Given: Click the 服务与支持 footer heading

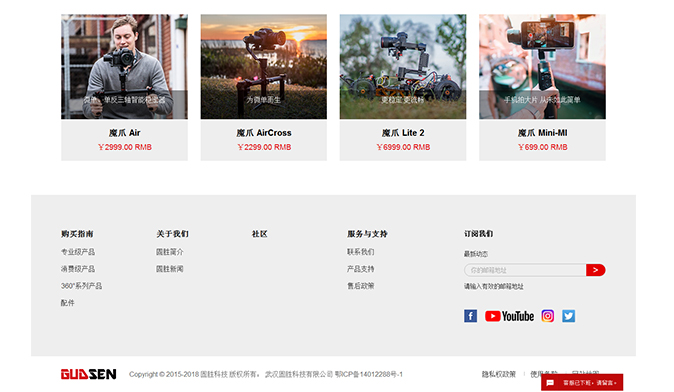Looking at the screenshot, I should [x=367, y=234].
